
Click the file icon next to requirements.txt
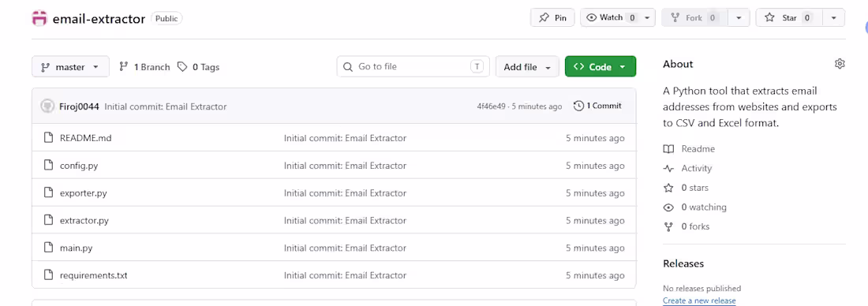point(48,275)
